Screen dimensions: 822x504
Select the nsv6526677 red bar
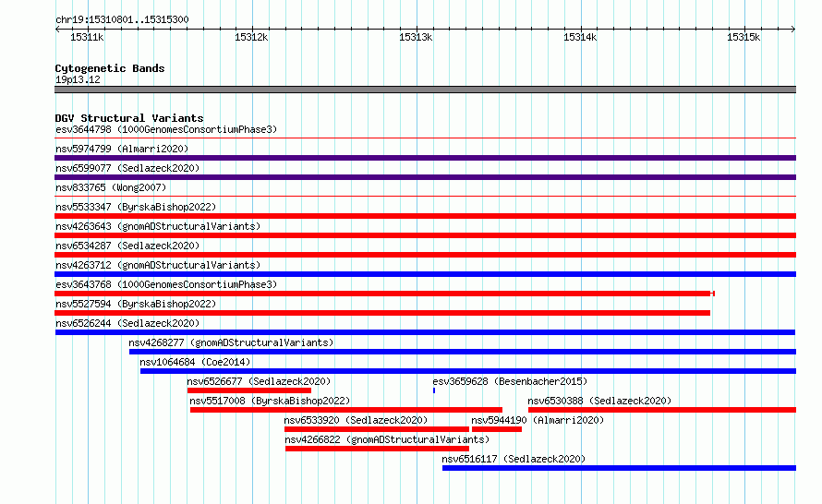(249, 390)
